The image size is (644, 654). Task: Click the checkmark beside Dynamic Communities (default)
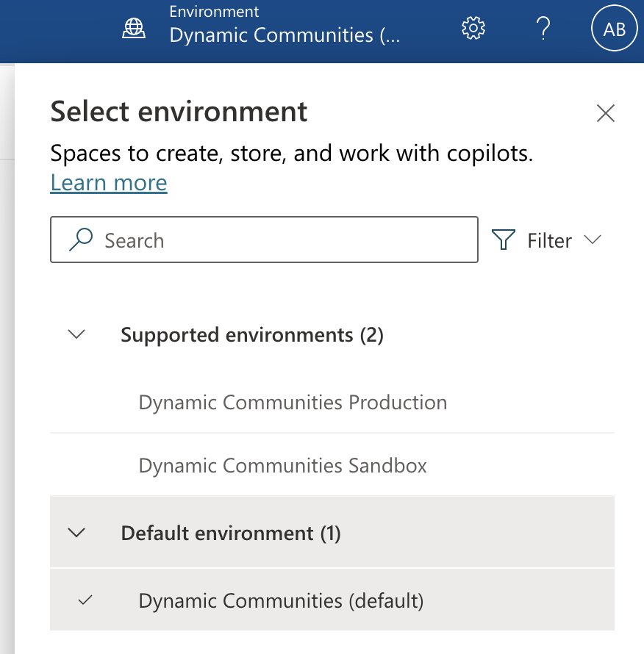pos(85,600)
